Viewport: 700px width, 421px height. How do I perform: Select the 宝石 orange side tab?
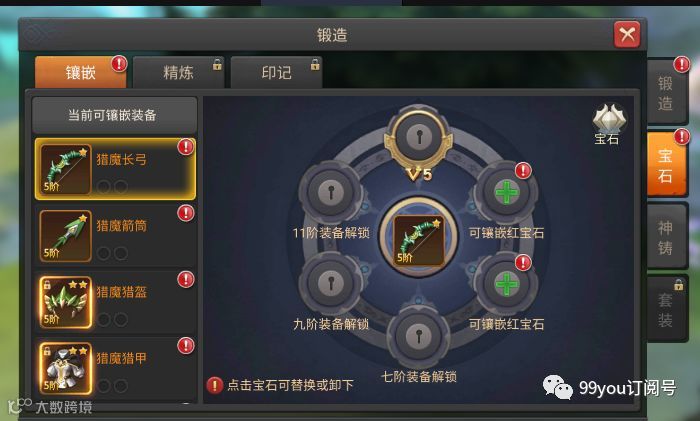[x=666, y=164]
